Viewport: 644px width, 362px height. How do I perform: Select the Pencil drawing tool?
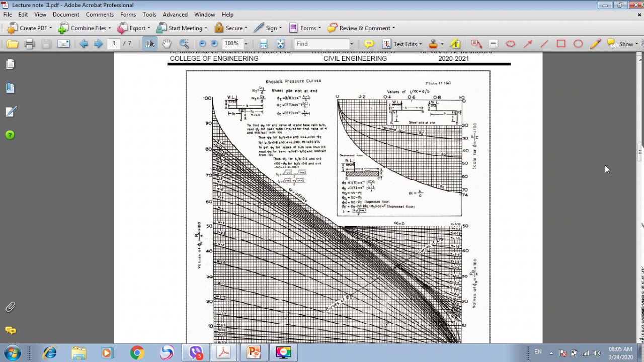tap(595, 44)
